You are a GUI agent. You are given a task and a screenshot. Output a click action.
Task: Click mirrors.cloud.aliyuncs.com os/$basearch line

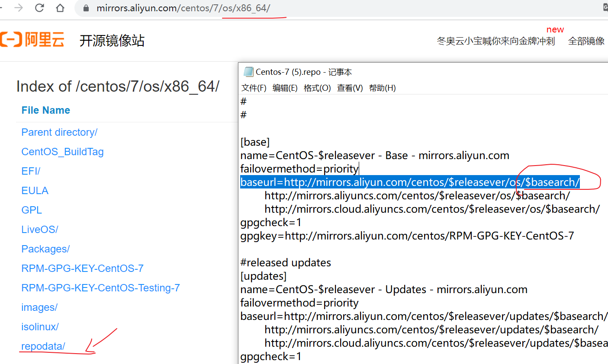coord(432,209)
